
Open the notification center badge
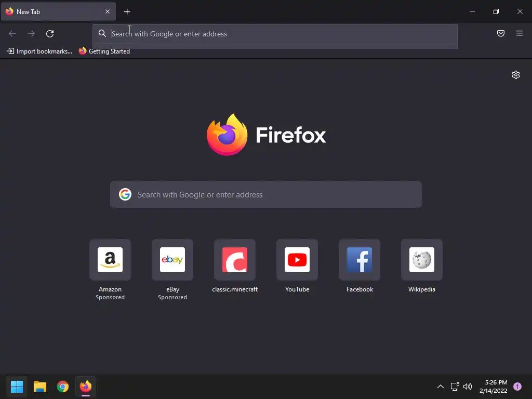pos(517,387)
